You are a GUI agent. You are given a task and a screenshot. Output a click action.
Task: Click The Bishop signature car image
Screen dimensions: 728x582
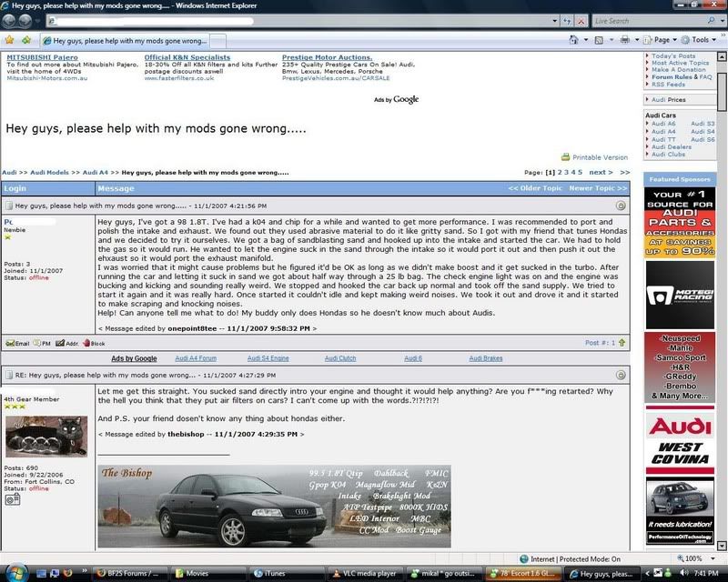point(274,507)
